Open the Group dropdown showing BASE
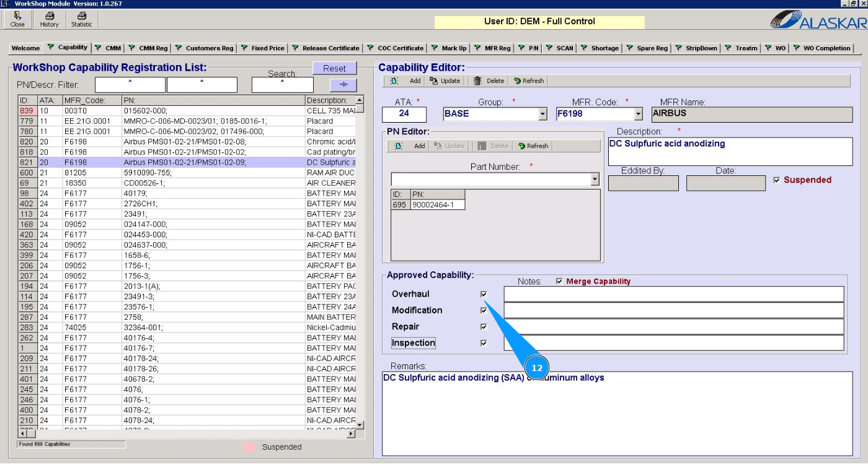This screenshot has height=464, width=868. (x=542, y=114)
